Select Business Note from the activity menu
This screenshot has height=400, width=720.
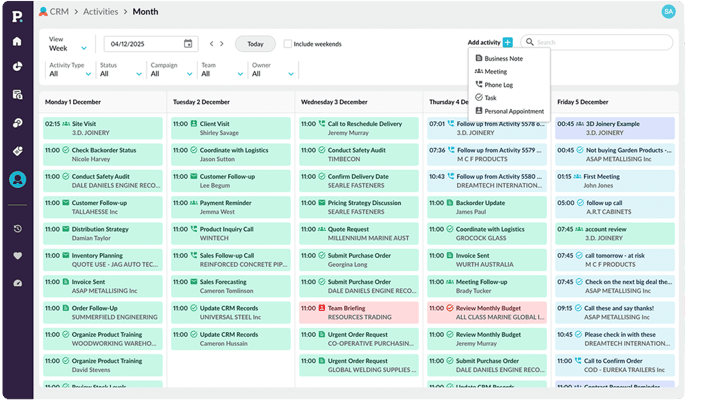[x=510, y=59]
